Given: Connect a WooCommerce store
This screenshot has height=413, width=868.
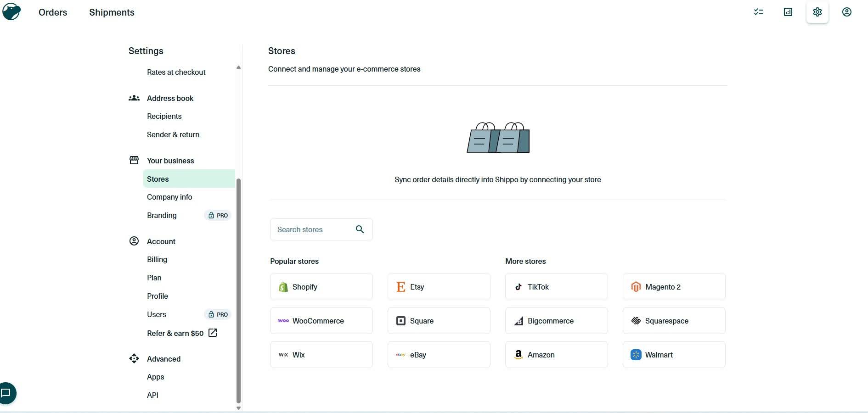Looking at the screenshot, I should (x=321, y=321).
